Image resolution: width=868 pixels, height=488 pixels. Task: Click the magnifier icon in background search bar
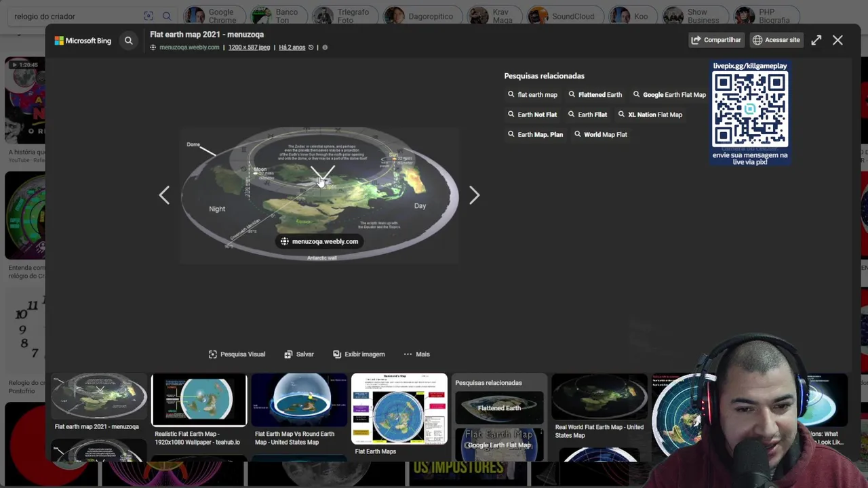[x=167, y=16]
